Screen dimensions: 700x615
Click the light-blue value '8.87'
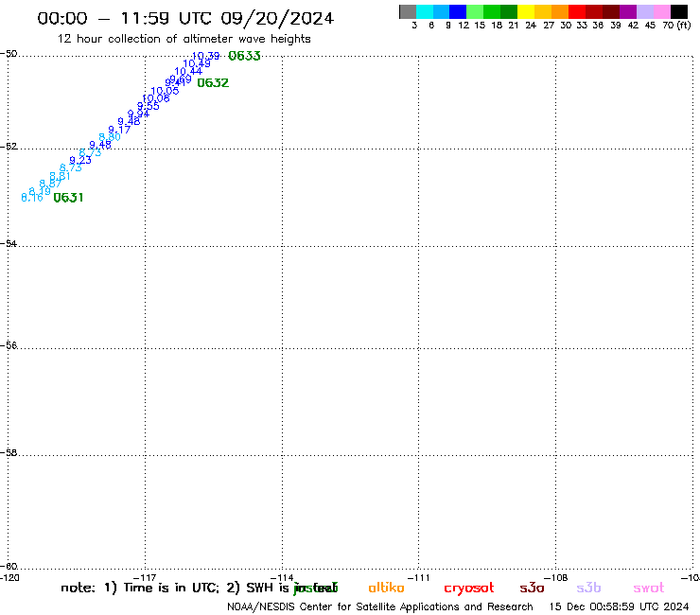click(50, 184)
